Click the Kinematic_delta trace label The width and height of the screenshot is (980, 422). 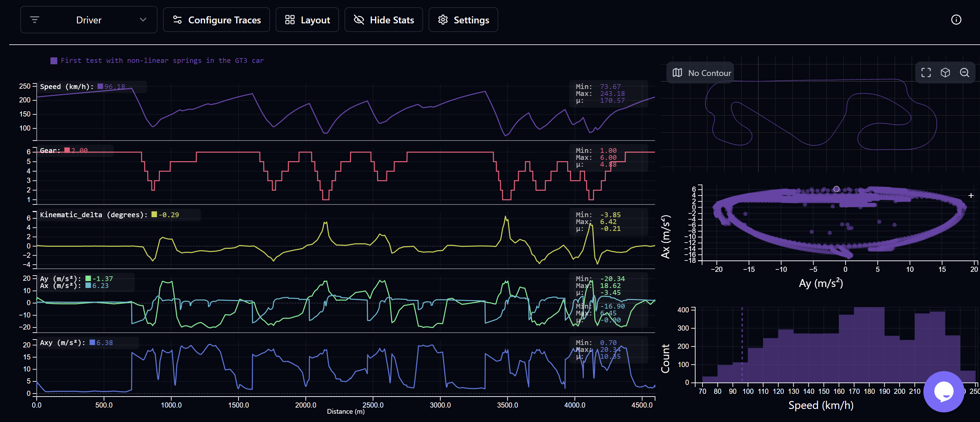93,214
